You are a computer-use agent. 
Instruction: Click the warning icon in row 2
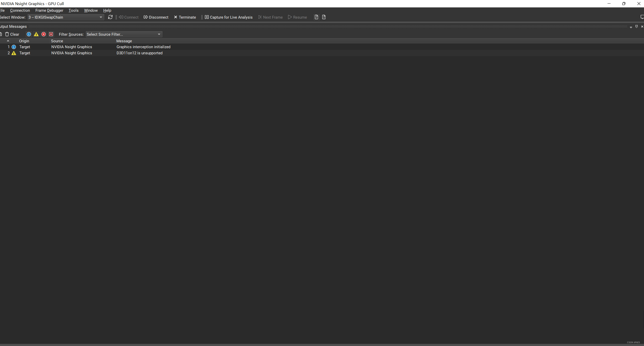(x=14, y=53)
